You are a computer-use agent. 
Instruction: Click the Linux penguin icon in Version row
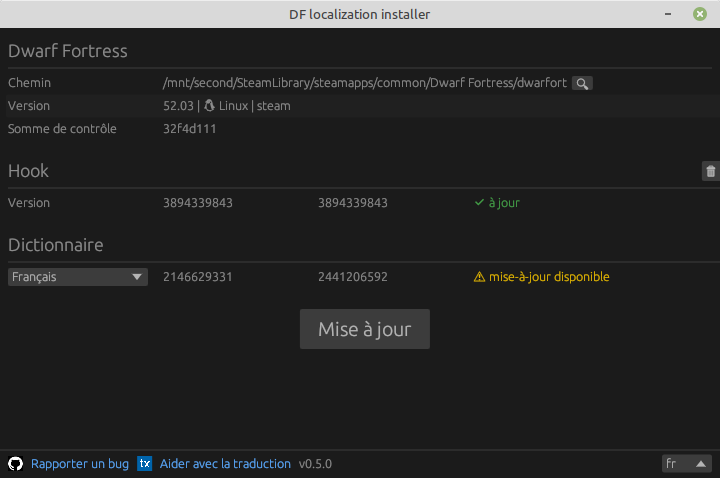coord(209,106)
